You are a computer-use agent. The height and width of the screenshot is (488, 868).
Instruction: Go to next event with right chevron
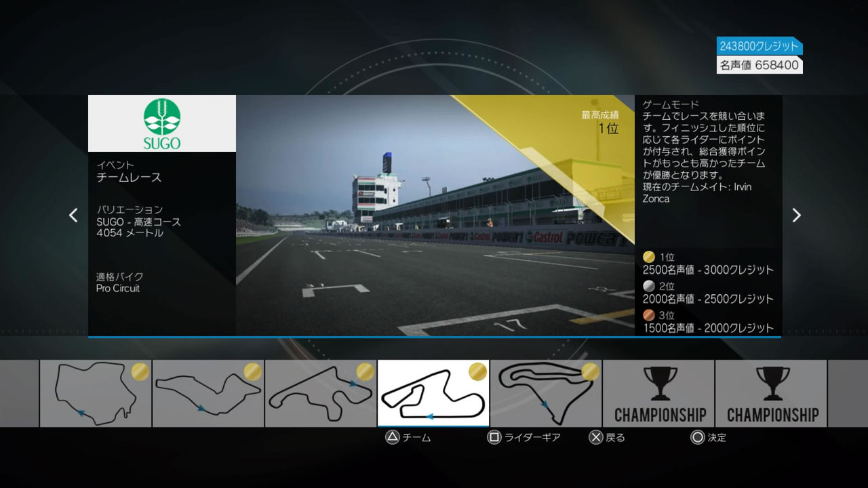pos(797,215)
